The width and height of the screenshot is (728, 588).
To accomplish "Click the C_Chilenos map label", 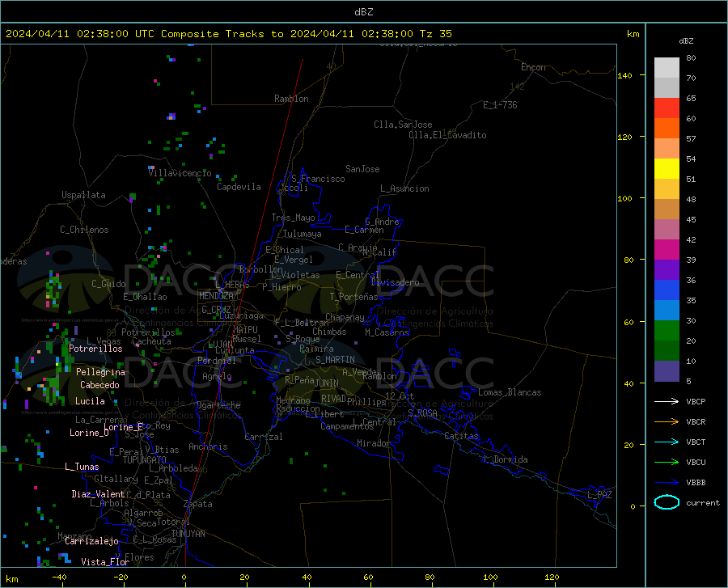I will [84, 230].
